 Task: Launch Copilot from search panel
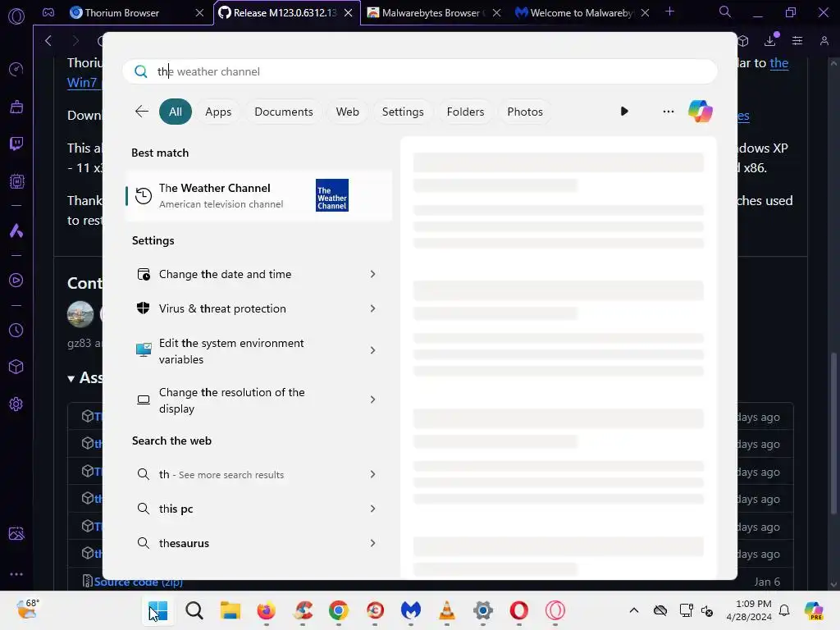click(701, 112)
